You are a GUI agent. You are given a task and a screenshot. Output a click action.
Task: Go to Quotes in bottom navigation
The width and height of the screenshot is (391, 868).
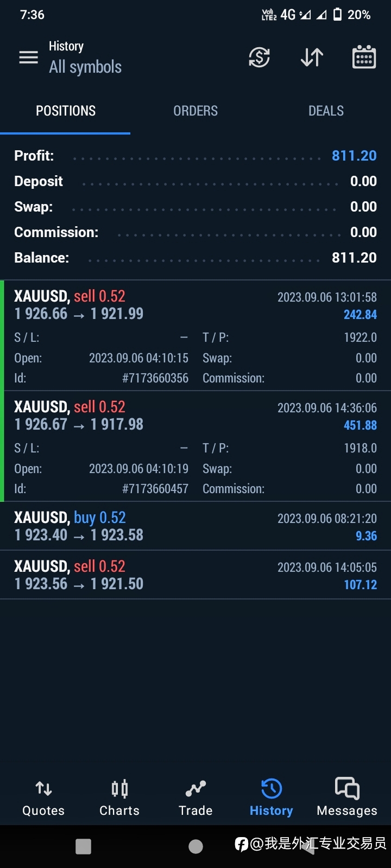coord(43,799)
